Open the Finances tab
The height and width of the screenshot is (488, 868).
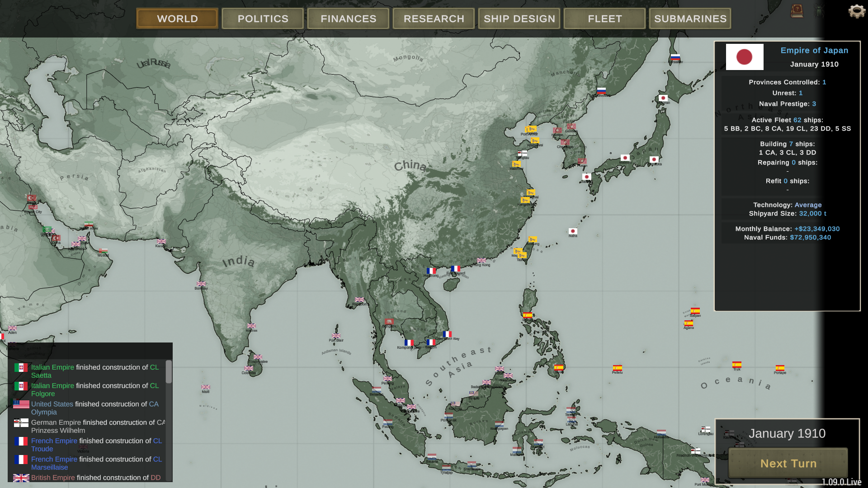click(348, 19)
